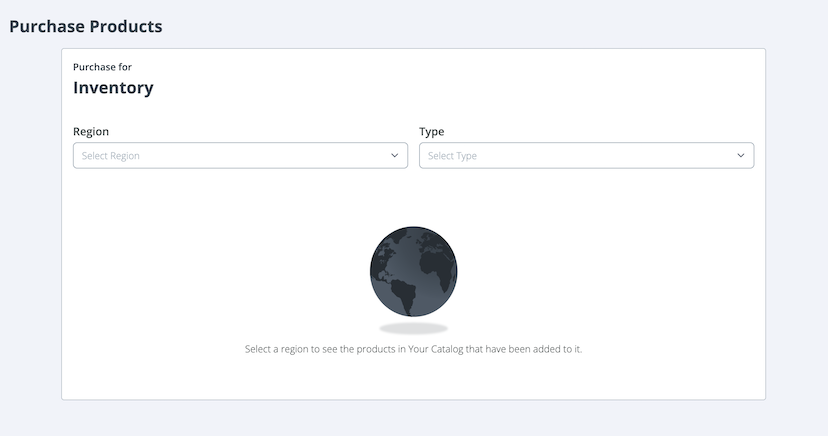Click the shadow ellipse beneath the globe

[413, 328]
